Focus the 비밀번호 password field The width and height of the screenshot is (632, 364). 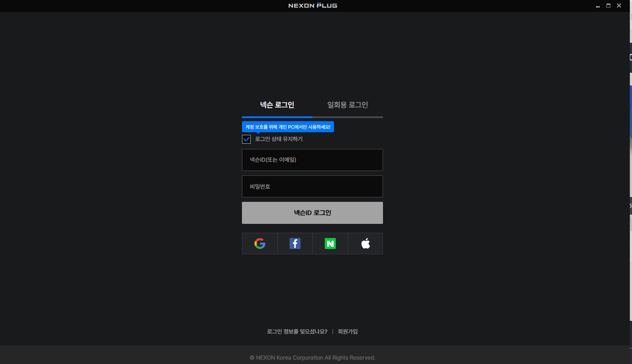point(312,186)
